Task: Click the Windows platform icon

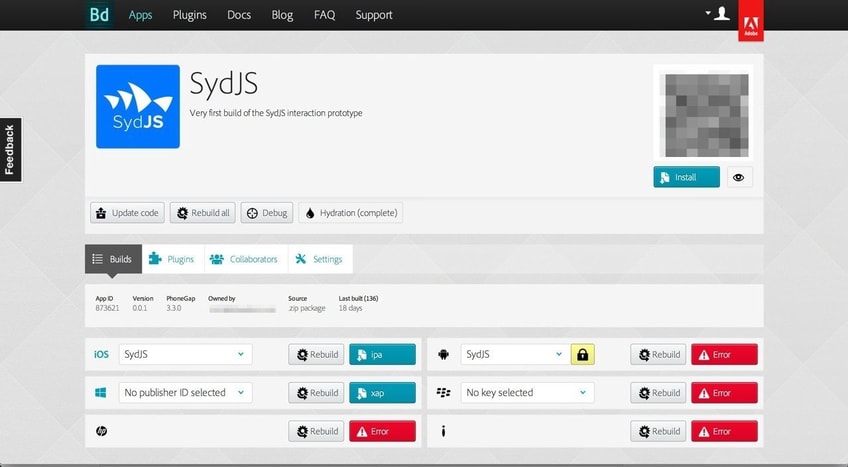Action: (101, 393)
